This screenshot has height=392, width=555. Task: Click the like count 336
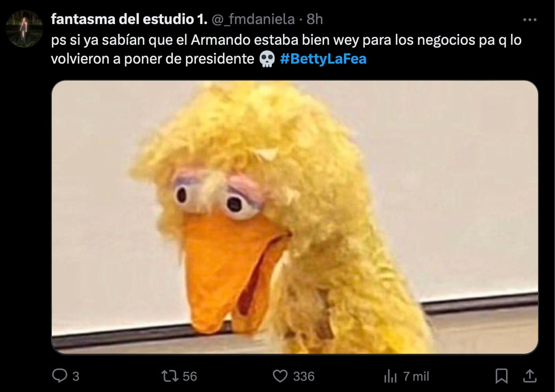coord(304,376)
